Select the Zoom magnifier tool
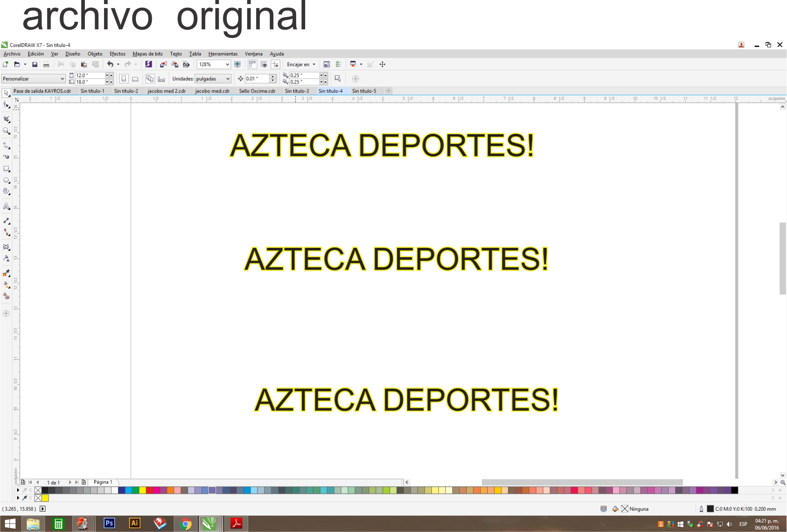The image size is (787, 532). (x=7, y=131)
